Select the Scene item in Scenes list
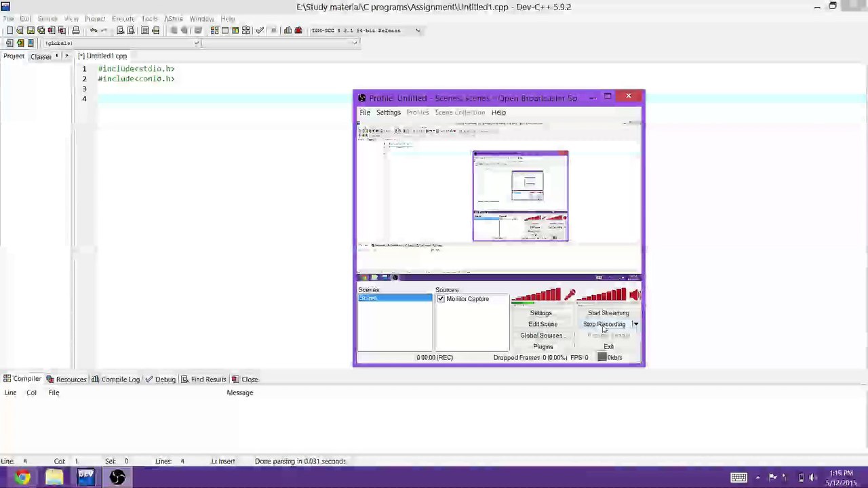868x488 pixels. (395, 299)
